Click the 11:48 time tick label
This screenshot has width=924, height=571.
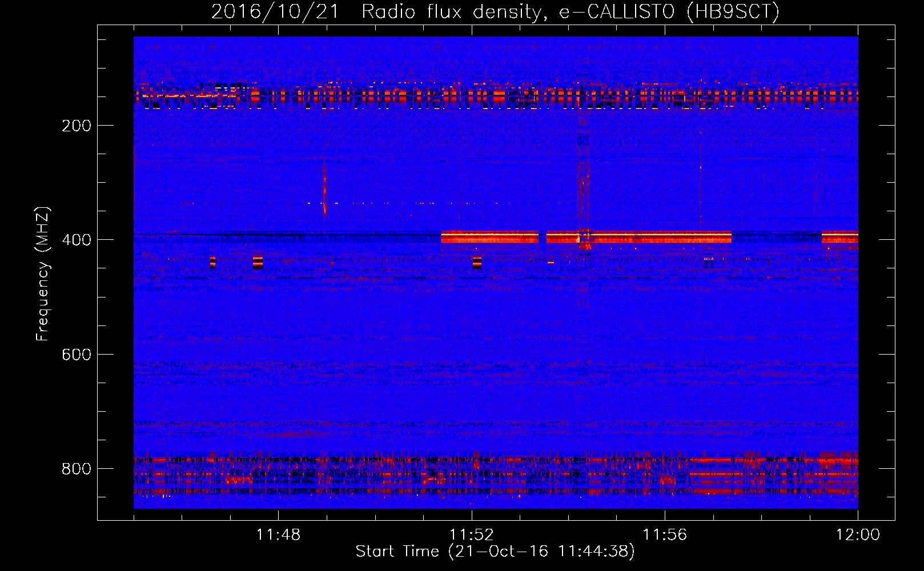coord(278,535)
